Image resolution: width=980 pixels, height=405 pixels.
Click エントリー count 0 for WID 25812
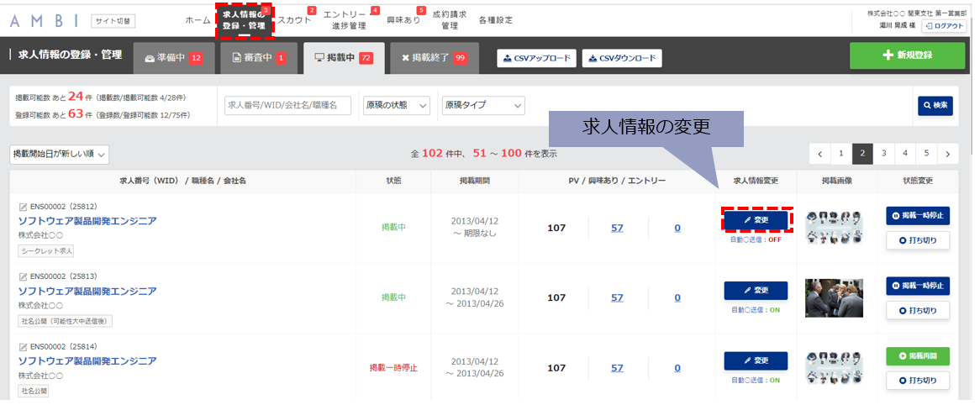677,228
